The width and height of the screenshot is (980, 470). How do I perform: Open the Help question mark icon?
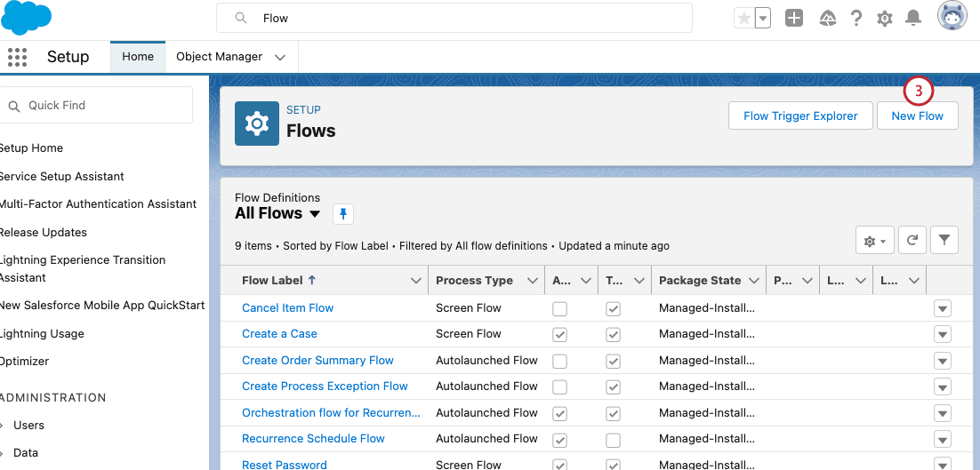[856, 18]
